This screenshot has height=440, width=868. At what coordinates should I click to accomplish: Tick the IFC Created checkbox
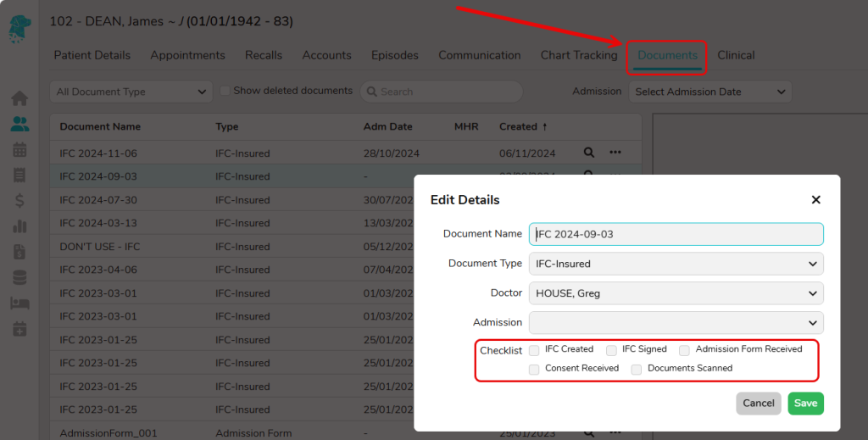[x=534, y=350]
